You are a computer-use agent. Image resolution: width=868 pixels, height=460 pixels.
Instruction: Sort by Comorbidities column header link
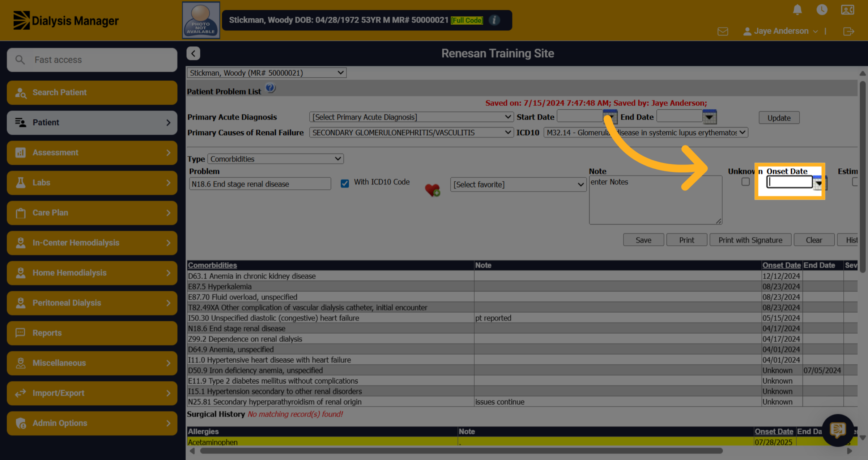tap(212, 265)
